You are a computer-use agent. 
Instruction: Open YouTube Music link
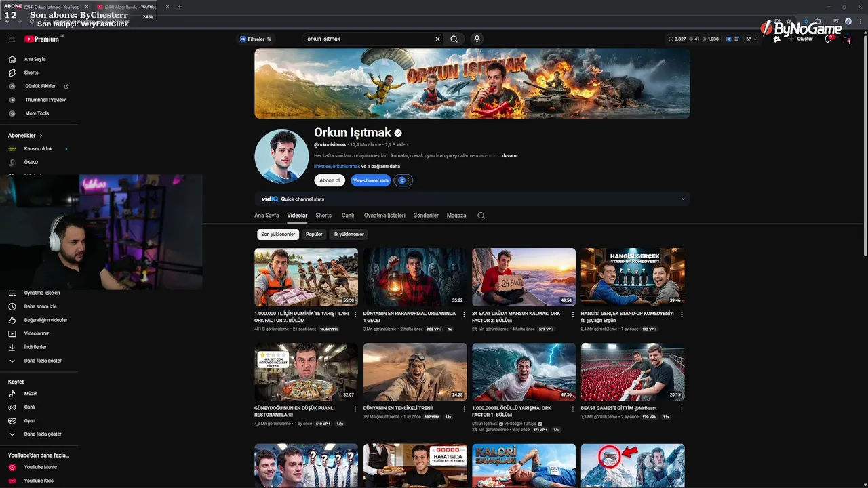pos(40,467)
